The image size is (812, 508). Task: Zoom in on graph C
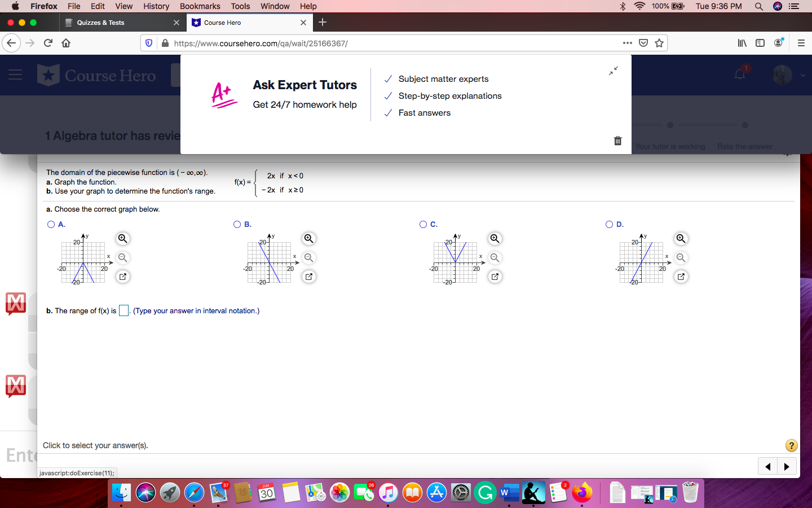pyautogui.click(x=495, y=239)
